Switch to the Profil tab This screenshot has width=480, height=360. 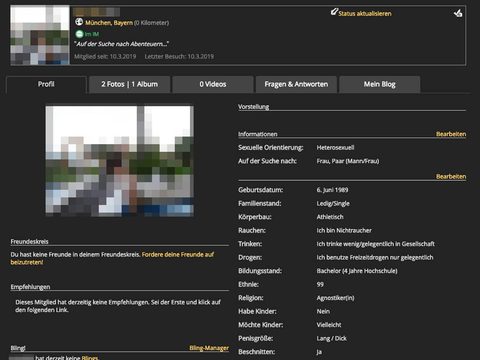46,84
